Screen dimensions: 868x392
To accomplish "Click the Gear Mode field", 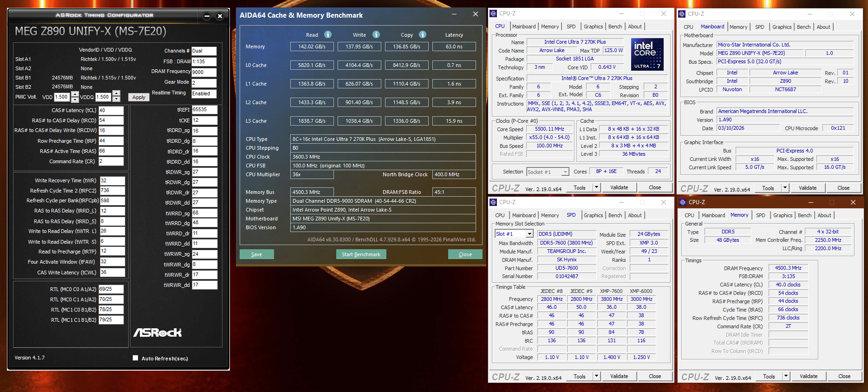I will pos(204,83).
